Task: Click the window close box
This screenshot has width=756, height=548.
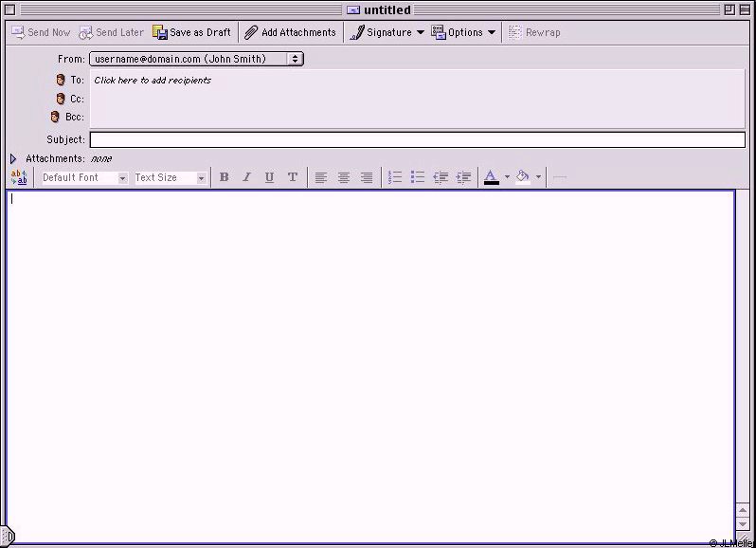Action: (x=9, y=9)
